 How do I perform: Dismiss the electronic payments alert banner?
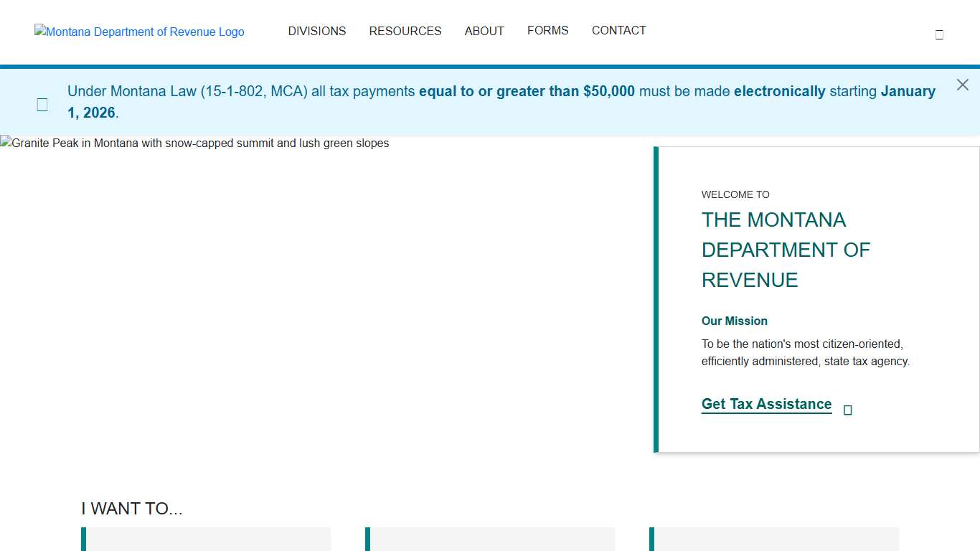point(962,85)
